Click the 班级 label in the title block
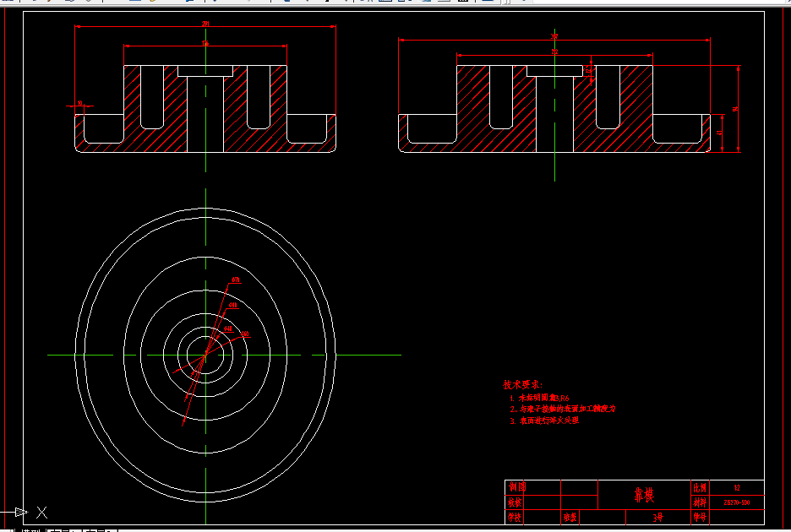Viewport: 791px width, 532px height. pyautogui.click(x=570, y=518)
